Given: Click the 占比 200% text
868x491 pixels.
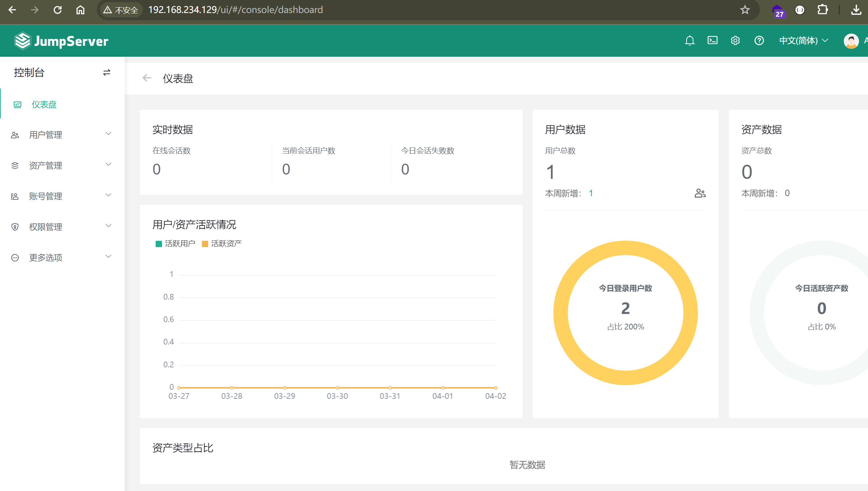Looking at the screenshot, I should pos(626,327).
